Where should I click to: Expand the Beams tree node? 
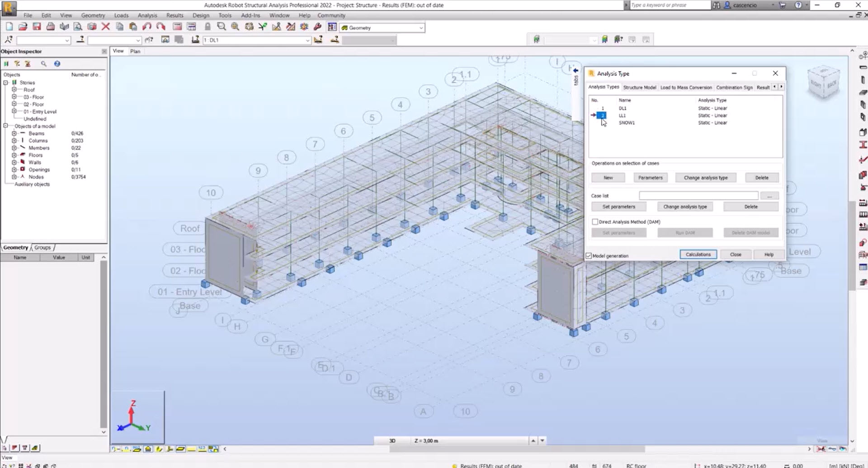tap(14, 133)
